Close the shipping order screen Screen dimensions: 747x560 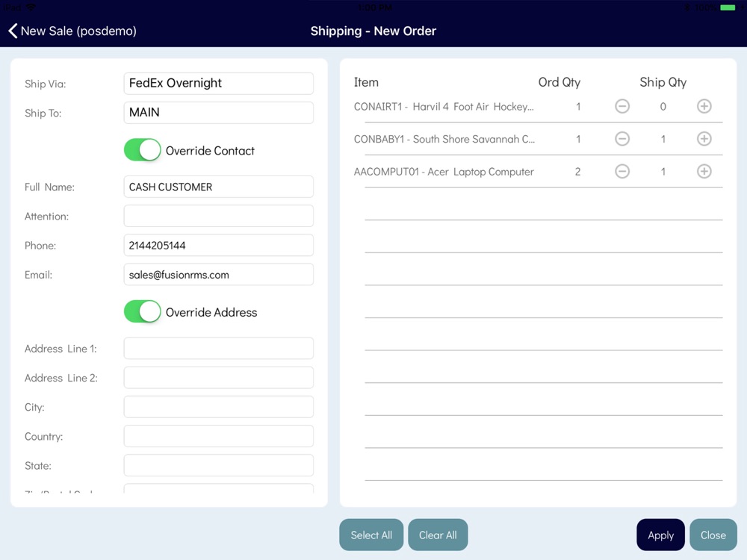click(x=713, y=535)
